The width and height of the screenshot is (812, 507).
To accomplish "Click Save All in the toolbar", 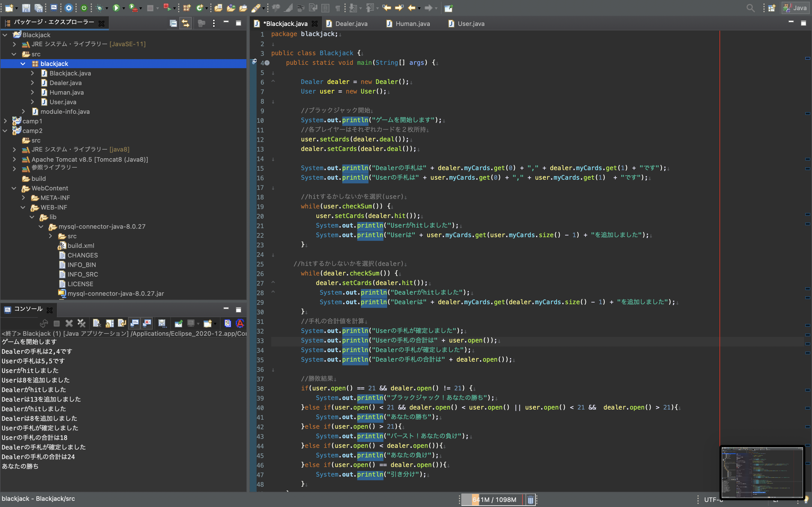I will 39,8.
